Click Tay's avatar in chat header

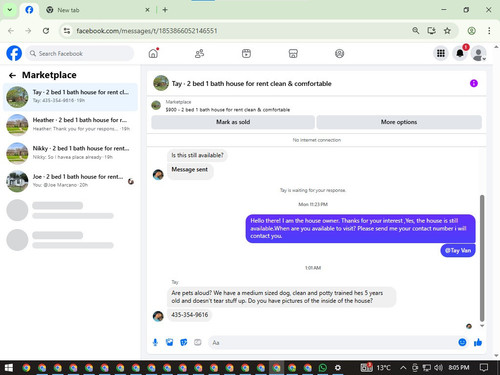[161, 83]
